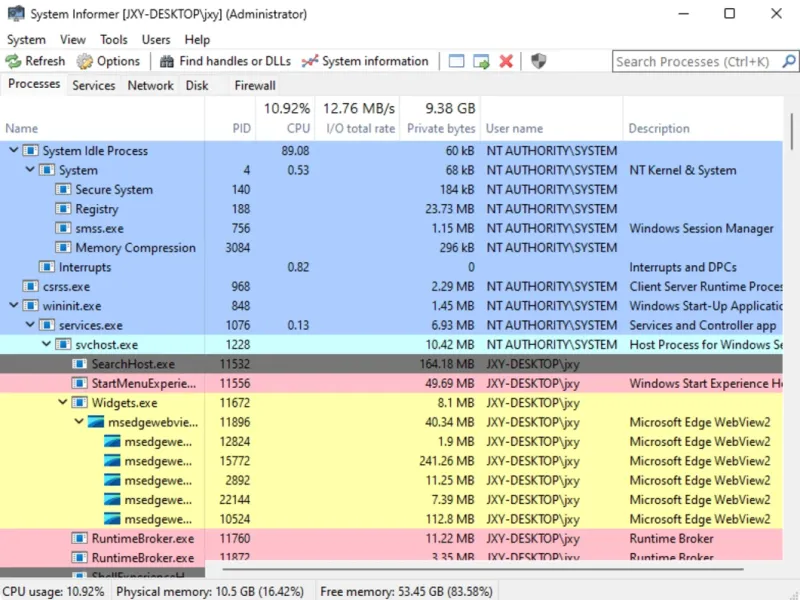Click the magnifier icon in search box

pos(789,61)
